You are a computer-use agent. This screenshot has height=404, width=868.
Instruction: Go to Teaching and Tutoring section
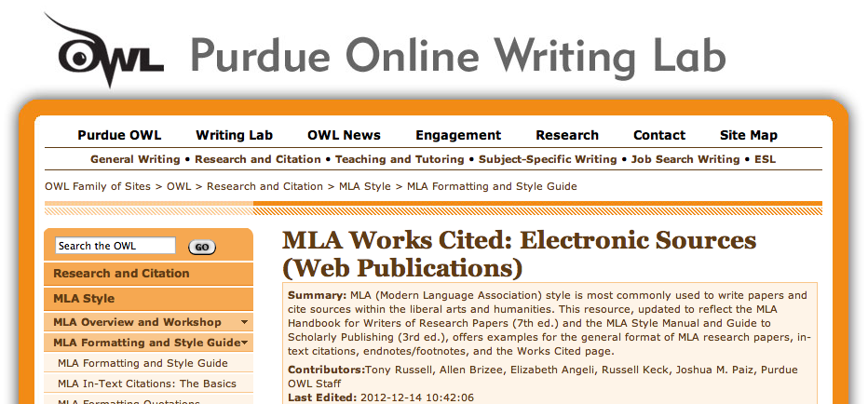[x=400, y=159]
